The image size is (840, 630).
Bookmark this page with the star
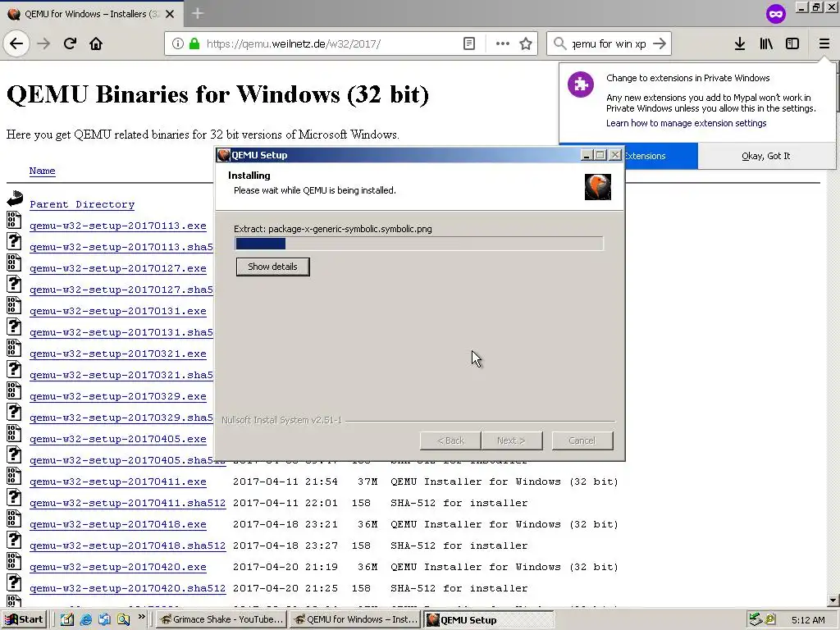pos(526,44)
